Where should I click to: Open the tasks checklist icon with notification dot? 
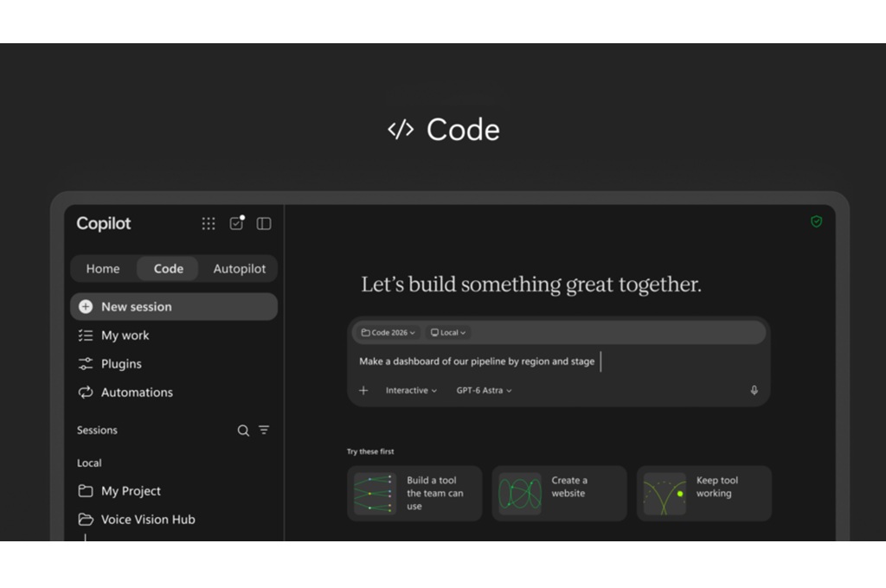click(237, 223)
